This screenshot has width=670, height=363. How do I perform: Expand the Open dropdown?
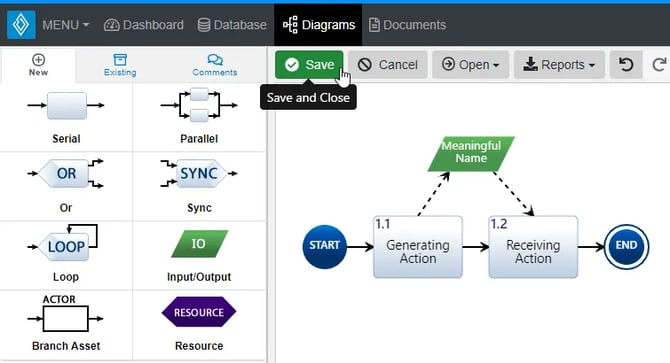470,65
